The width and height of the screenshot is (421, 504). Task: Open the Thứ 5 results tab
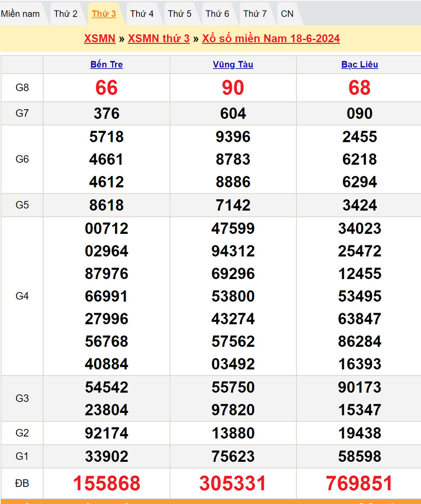180,14
